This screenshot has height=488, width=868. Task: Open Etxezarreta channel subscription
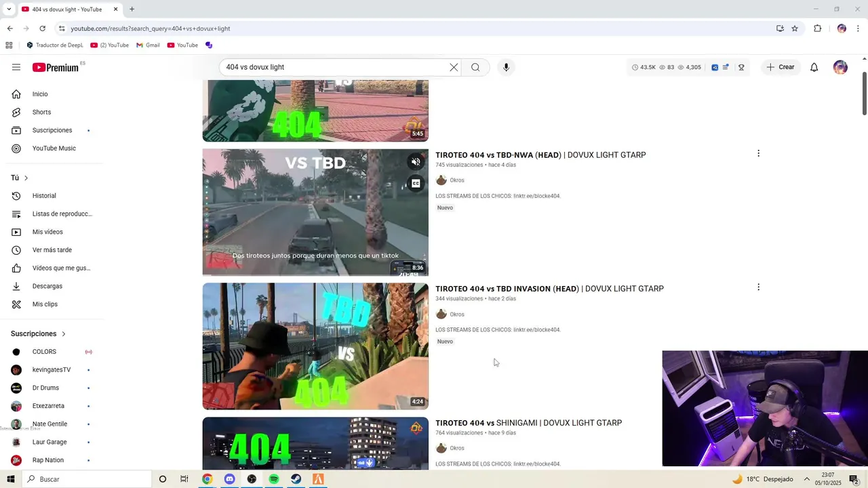coord(52,406)
